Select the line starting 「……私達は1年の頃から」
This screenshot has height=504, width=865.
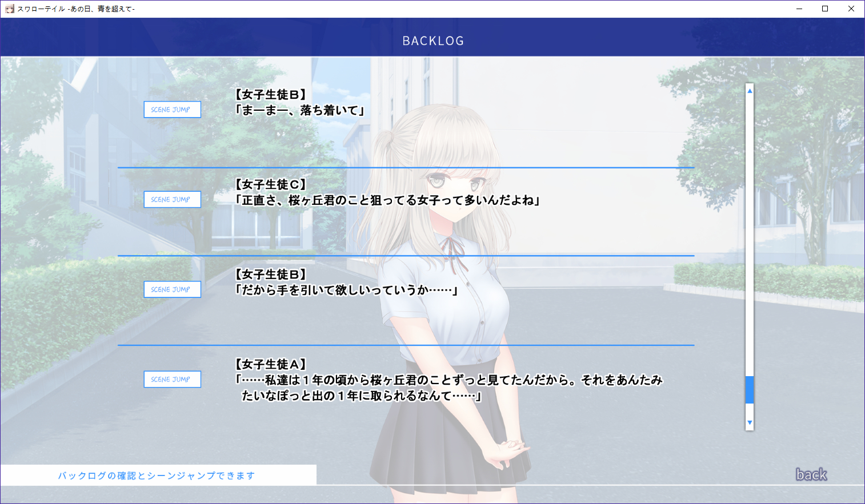point(448,388)
